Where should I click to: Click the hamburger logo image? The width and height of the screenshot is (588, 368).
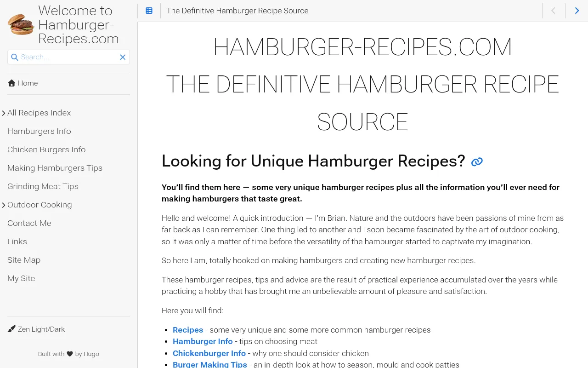pyautogui.click(x=21, y=24)
